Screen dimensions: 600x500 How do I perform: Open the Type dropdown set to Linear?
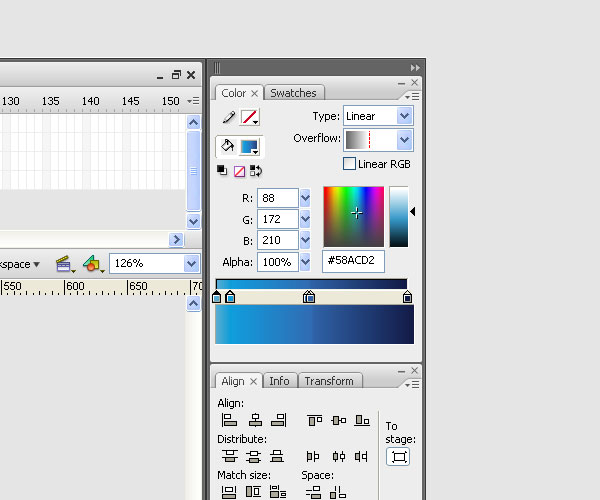(x=378, y=116)
